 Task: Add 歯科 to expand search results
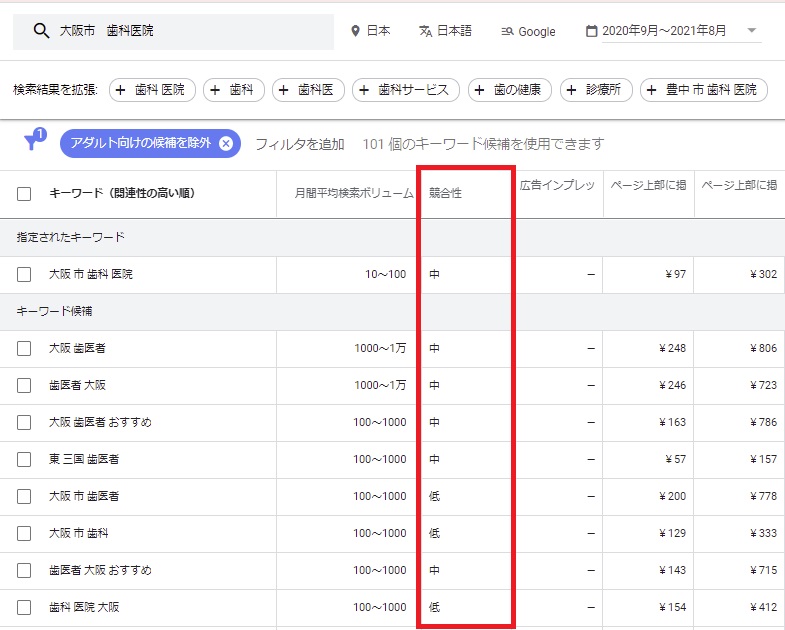(233, 90)
